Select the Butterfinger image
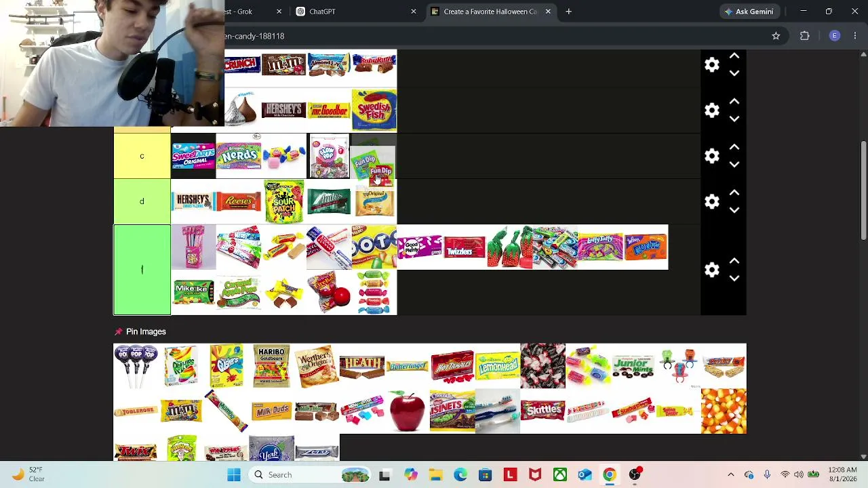Image resolution: width=868 pixels, height=488 pixels. point(407,366)
